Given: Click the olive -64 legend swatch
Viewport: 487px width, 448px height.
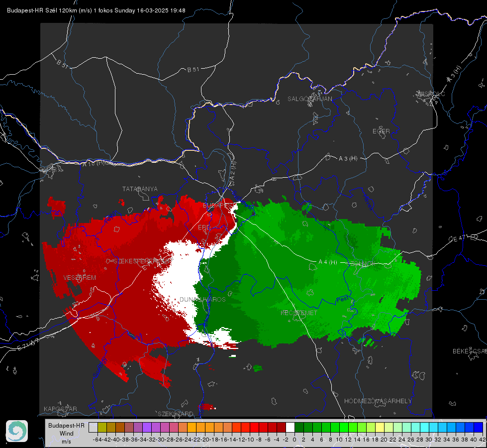Looking at the screenshot, I should coord(102,427).
